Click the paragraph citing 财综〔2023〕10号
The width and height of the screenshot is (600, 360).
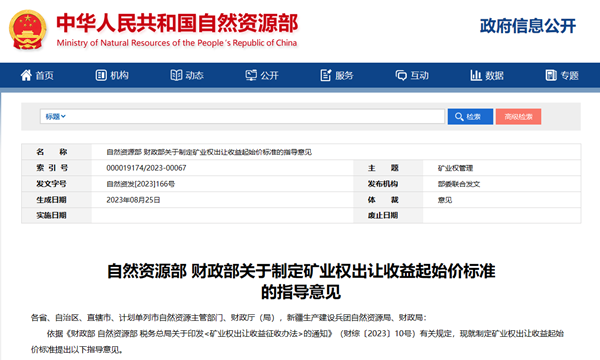(x=297, y=342)
